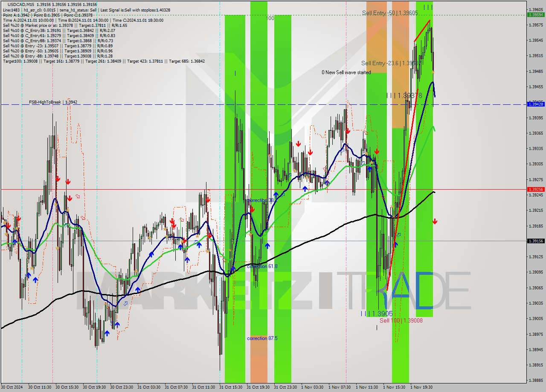Select the 'Sell %20 @ Entry -88' line

[58, 56]
